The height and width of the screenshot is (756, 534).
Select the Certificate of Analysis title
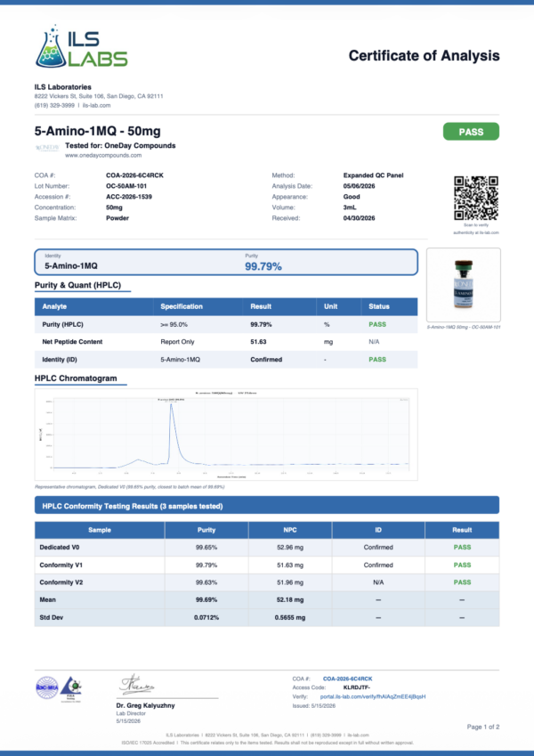pyautogui.click(x=425, y=55)
